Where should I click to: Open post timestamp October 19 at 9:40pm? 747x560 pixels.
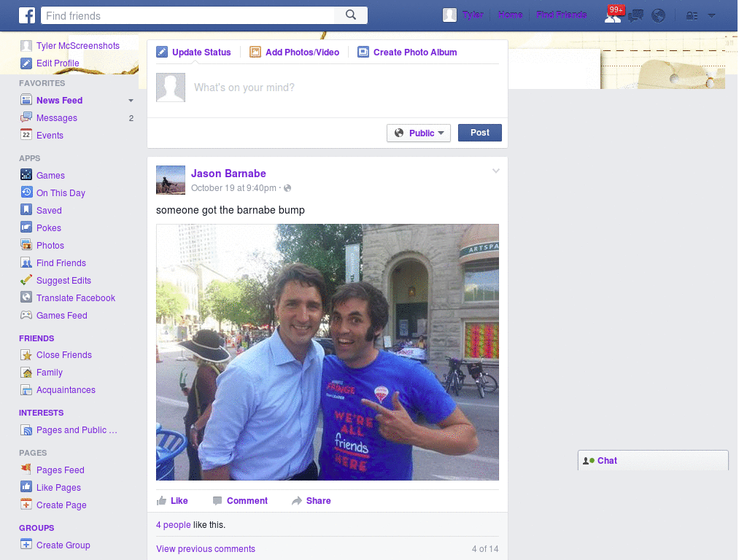tap(233, 188)
